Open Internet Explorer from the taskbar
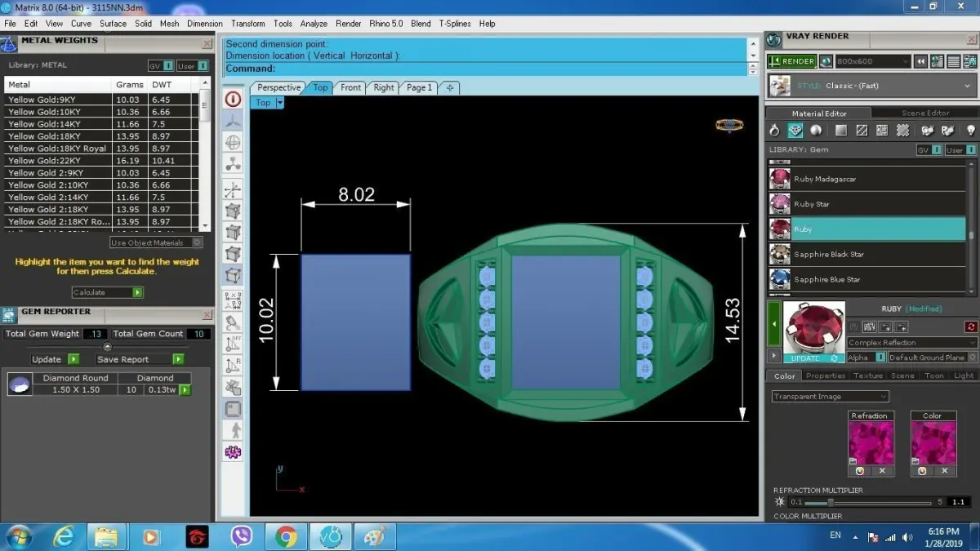The image size is (980, 551). point(65,536)
